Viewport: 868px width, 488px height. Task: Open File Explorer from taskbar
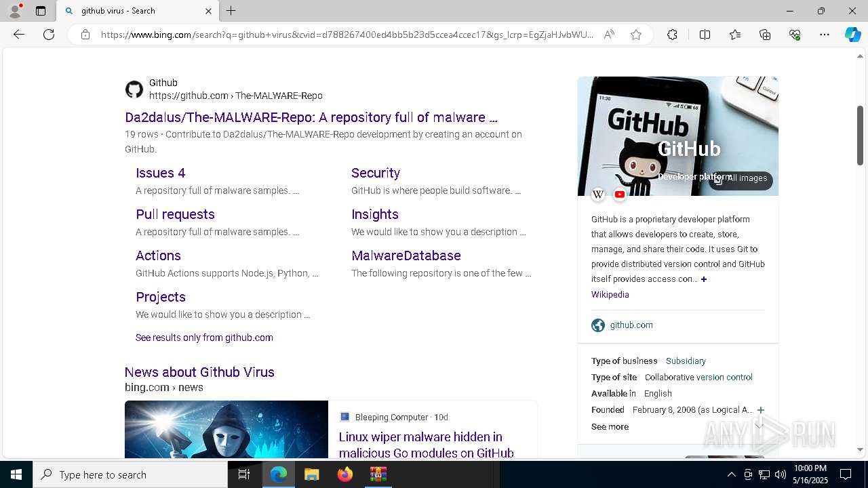(x=312, y=474)
